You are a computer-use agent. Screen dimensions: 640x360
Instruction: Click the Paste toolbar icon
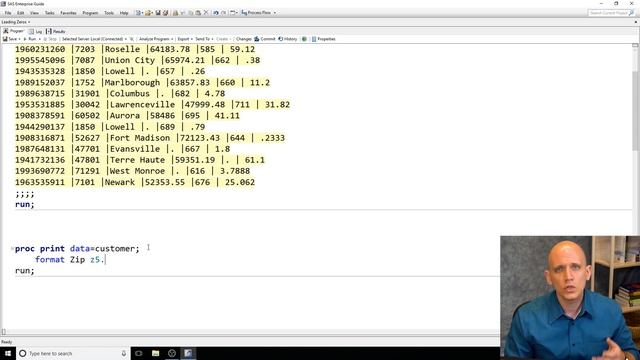[198, 13]
